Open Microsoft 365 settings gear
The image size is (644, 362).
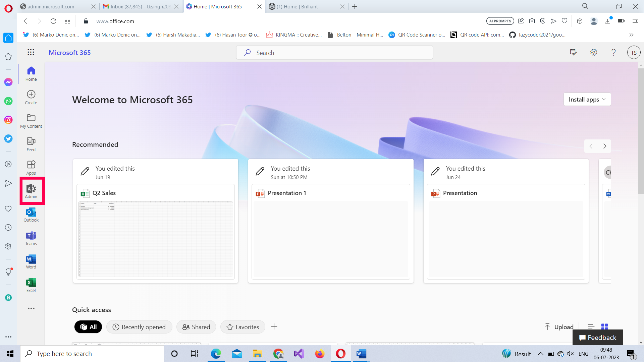click(594, 52)
